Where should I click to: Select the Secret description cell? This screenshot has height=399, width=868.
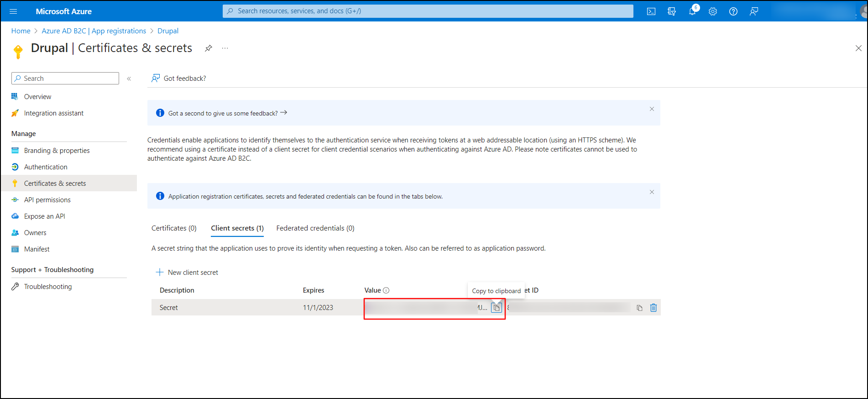(169, 308)
